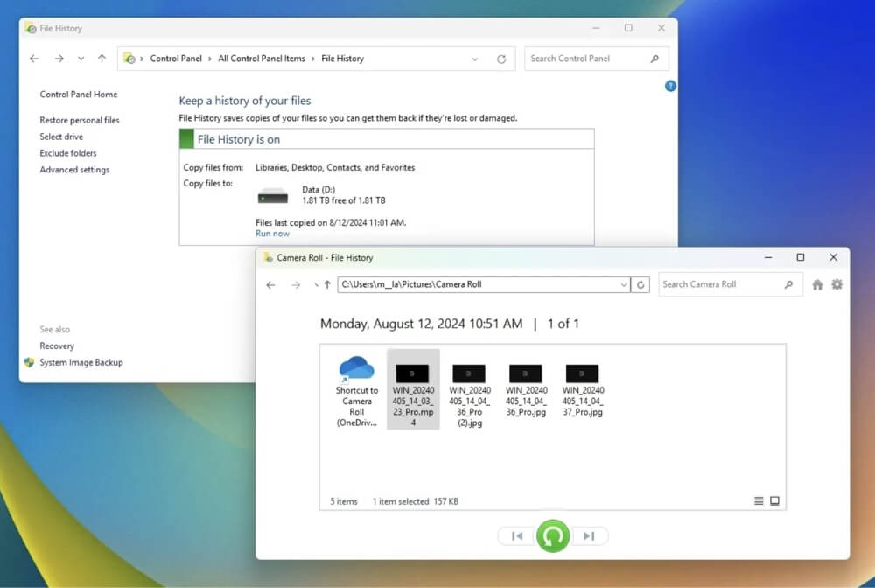Switch to large thumbnails view
The height and width of the screenshot is (588, 875).
774,500
